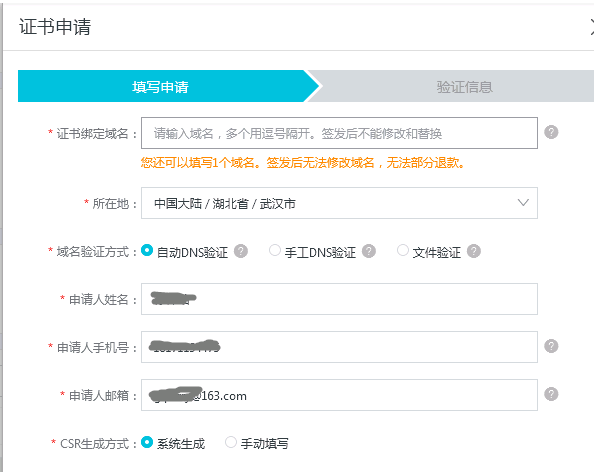Select 文件验证 radio option
The height and width of the screenshot is (472, 594).
(x=403, y=250)
